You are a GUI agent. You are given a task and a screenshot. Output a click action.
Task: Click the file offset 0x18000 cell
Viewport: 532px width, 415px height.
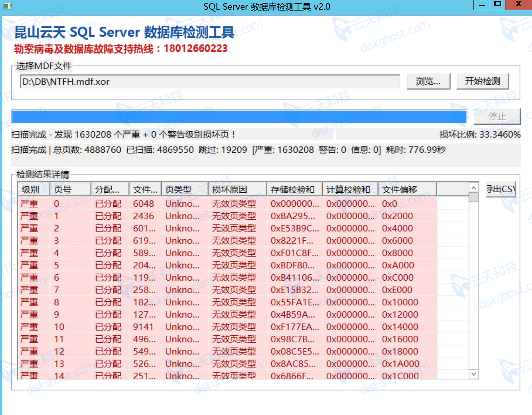[x=400, y=351]
